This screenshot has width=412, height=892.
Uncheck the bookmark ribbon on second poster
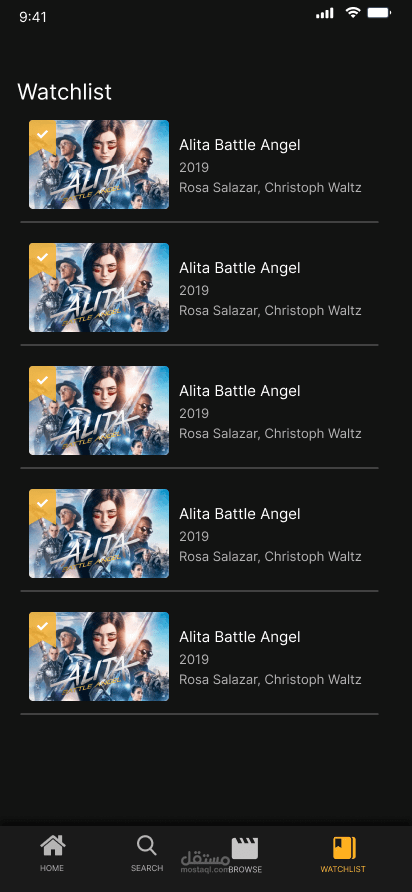point(42,258)
